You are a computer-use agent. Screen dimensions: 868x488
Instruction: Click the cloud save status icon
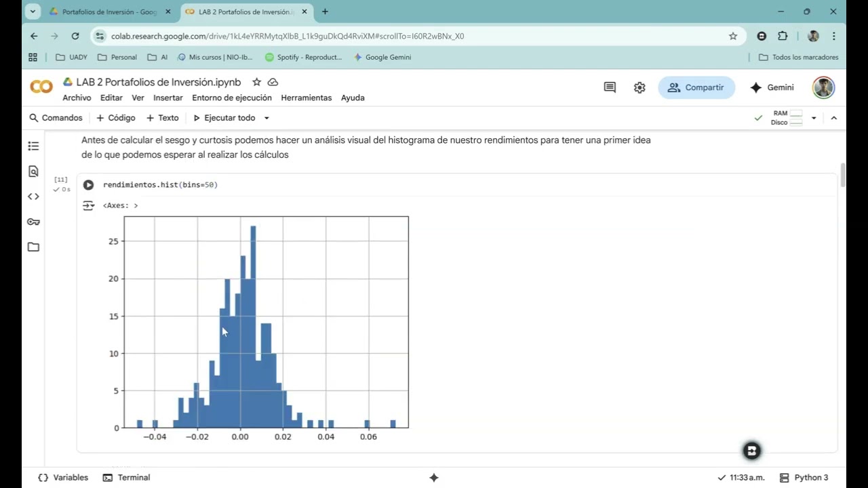pos(273,82)
